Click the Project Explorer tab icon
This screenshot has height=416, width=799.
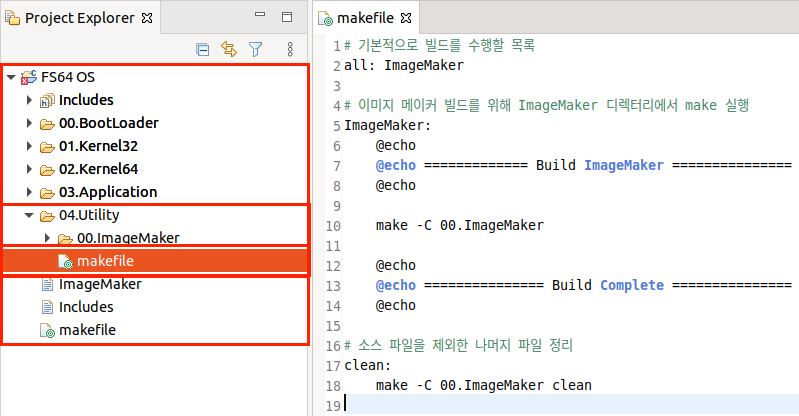pyautogui.click(x=12, y=18)
